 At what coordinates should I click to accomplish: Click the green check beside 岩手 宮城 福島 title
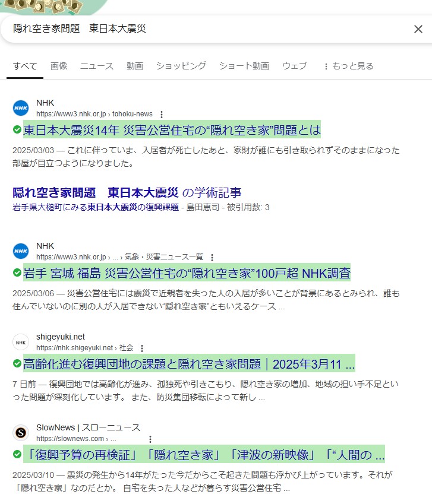coord(17,272)
